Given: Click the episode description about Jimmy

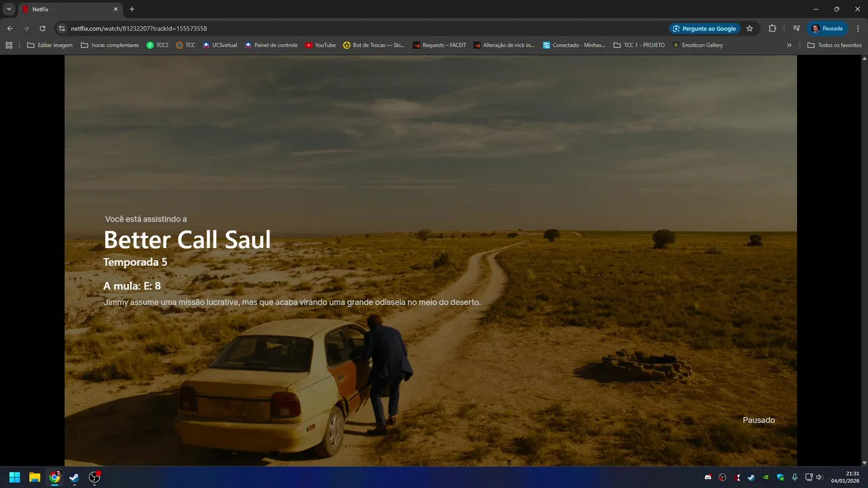Looking at the screenshot, I should (x=292, y=302).
